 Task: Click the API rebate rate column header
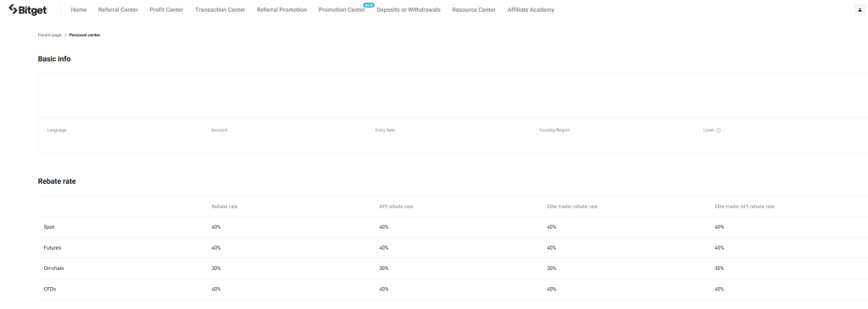(x=397, y=207)
